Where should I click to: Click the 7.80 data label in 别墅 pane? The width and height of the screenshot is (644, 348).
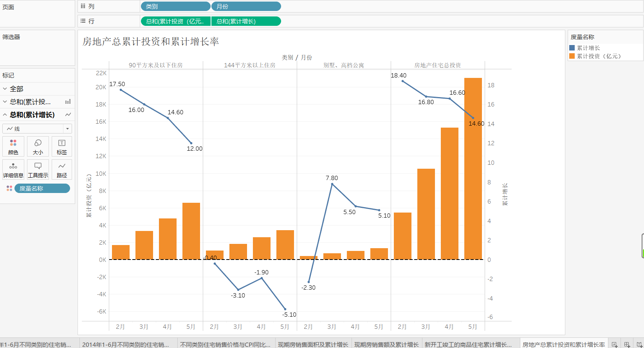[332, 178]
